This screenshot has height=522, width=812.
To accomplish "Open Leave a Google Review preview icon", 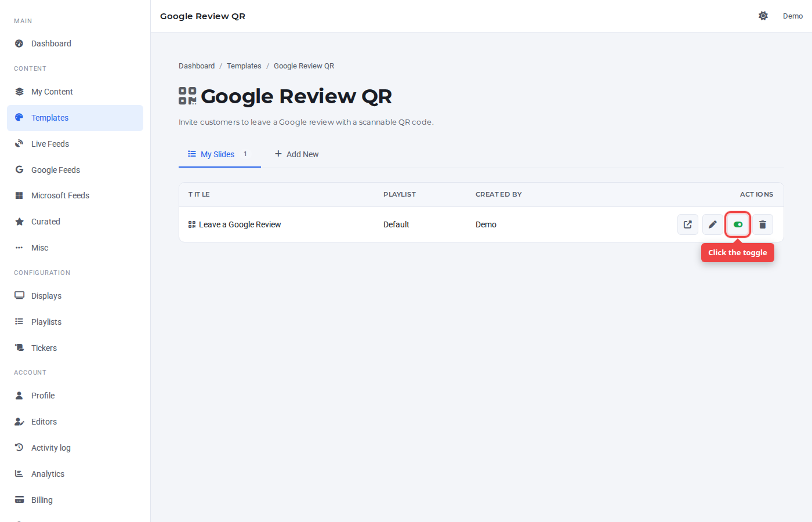I will point(688,224).
